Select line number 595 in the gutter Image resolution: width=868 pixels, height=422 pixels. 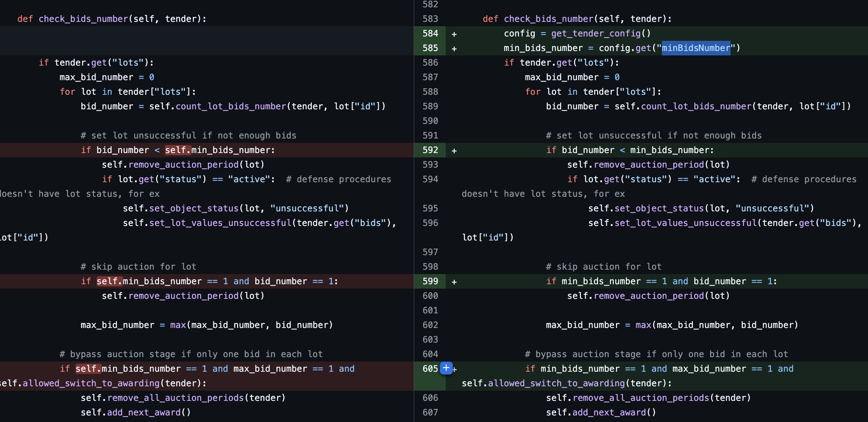[430, 208]
